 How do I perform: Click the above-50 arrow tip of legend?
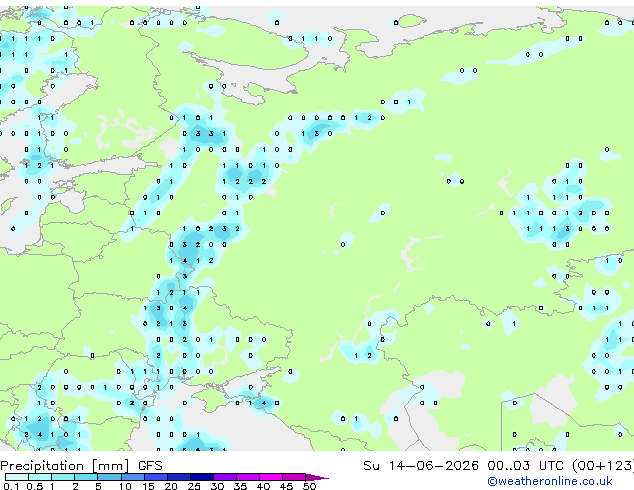(317, 477)
